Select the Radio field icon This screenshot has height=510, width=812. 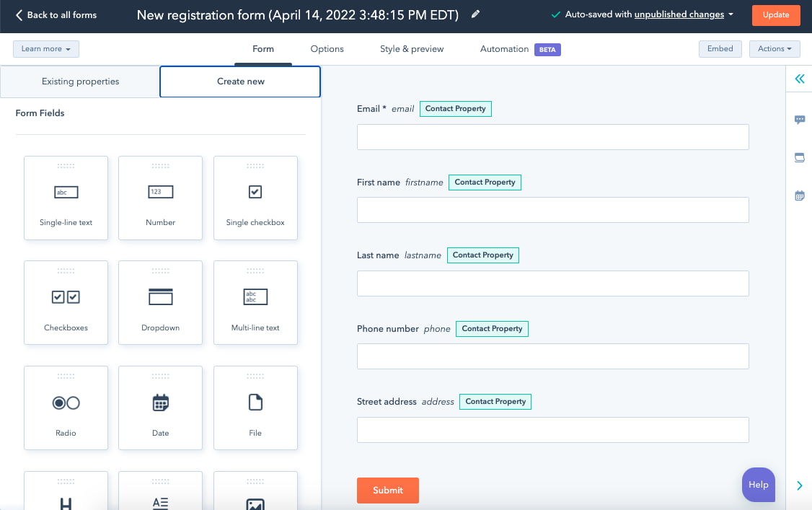click(x=66, y=403)
